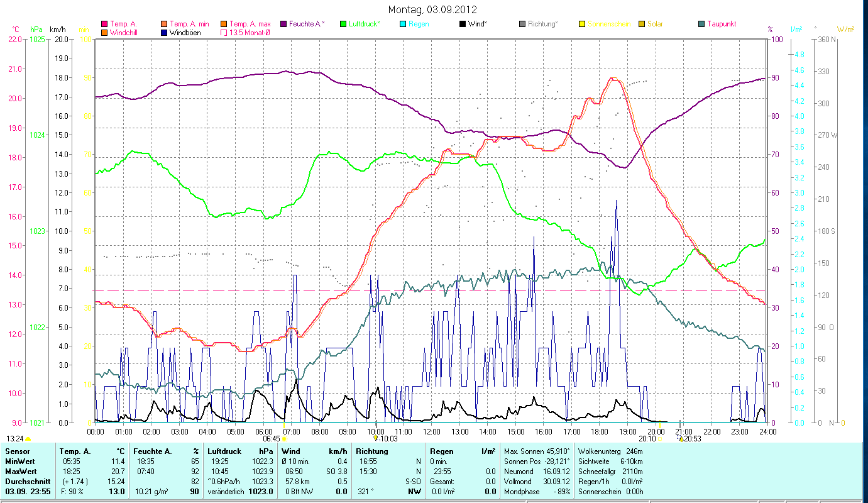The image size is (868, 503).
Task: Click the Gesamt: rain total label
Action: (x=442, y=481)
